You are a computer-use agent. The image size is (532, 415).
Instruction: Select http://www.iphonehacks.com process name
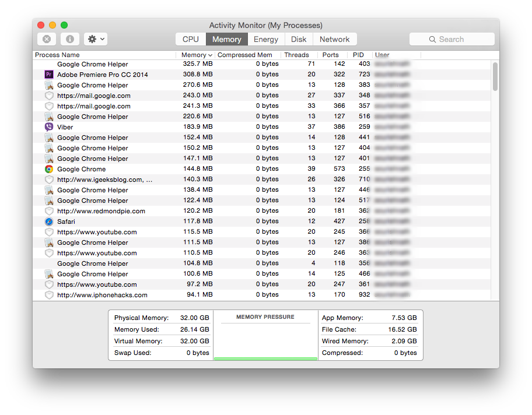(102, 295)
